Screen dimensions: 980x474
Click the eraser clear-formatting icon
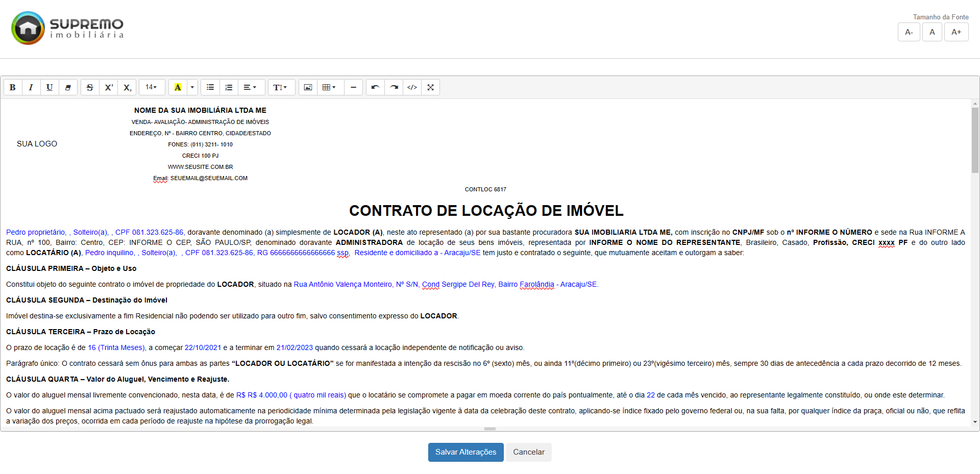(68, 87)
